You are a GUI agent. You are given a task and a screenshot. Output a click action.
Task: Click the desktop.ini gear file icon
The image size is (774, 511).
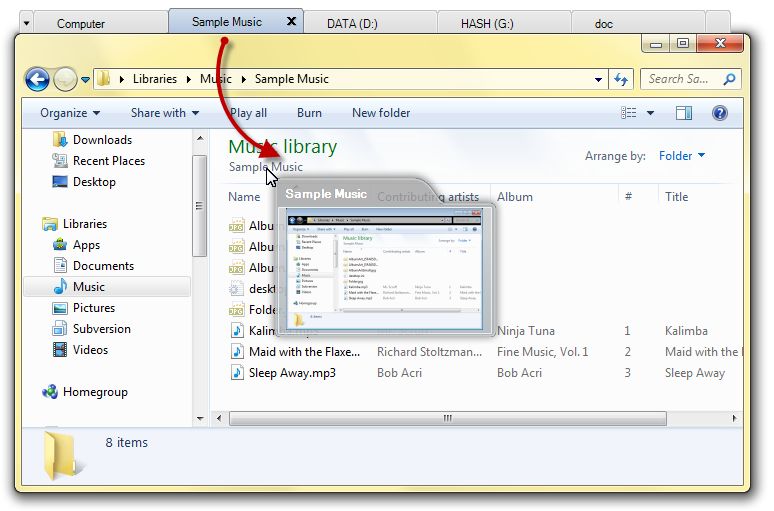click(x=236, y=289)
